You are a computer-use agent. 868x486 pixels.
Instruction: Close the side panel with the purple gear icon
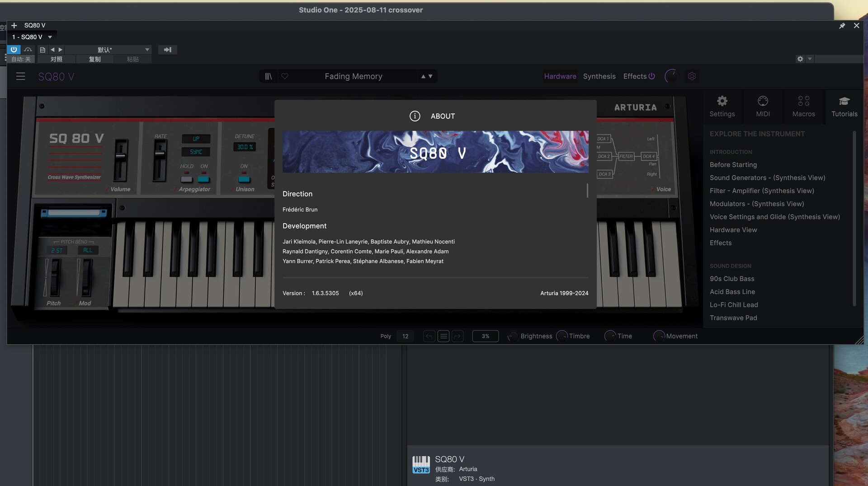[x=692, y=76]
